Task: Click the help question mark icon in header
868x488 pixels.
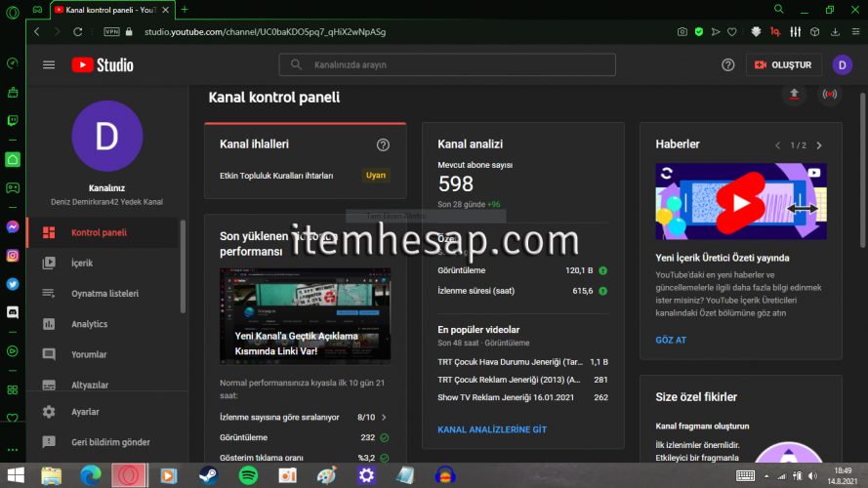Action: (x=727, y=65)
